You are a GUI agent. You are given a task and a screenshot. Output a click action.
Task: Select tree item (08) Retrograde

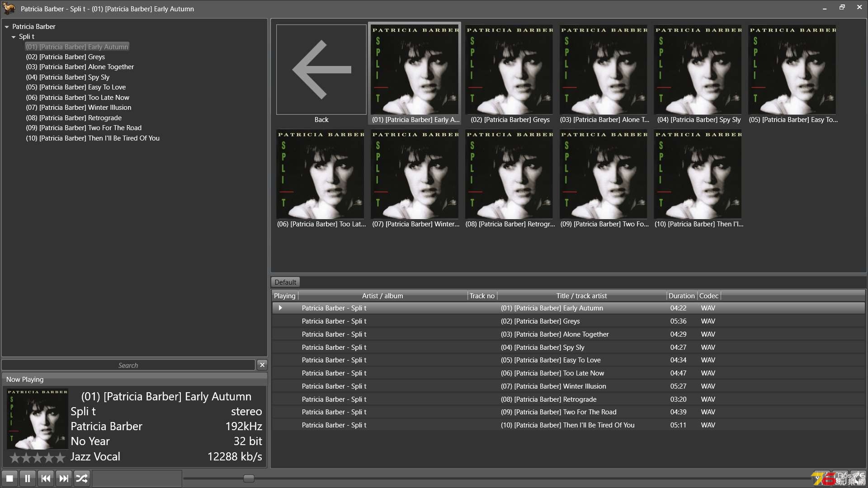click(x=74, y=118)
